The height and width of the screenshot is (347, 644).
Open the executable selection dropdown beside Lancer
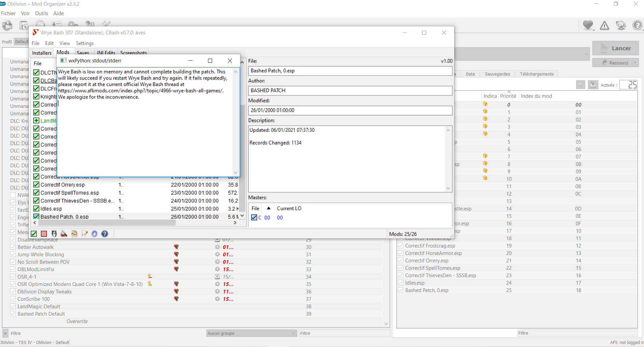tap(586, 54)
